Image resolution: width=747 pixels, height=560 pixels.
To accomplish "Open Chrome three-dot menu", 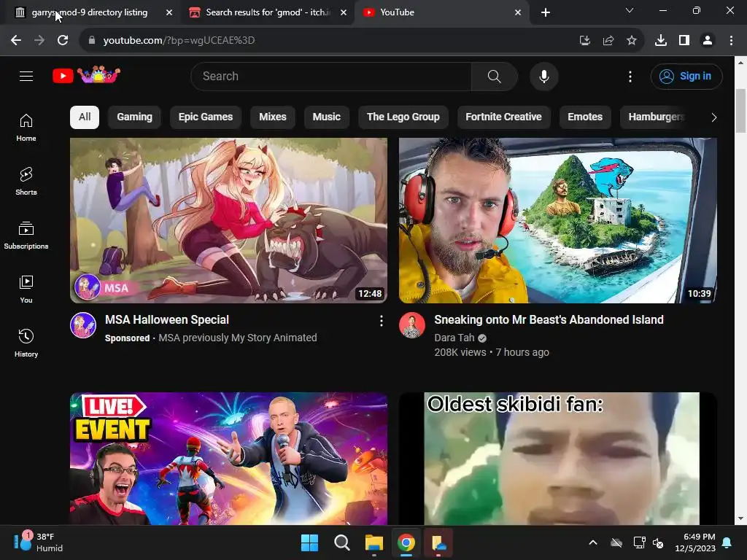I will tap(731, 41).
